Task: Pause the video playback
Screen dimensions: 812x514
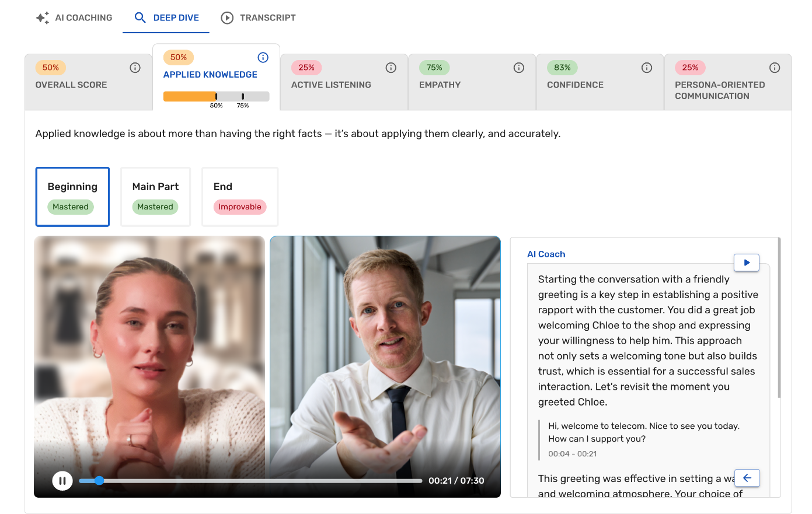Action: (62, 480)
